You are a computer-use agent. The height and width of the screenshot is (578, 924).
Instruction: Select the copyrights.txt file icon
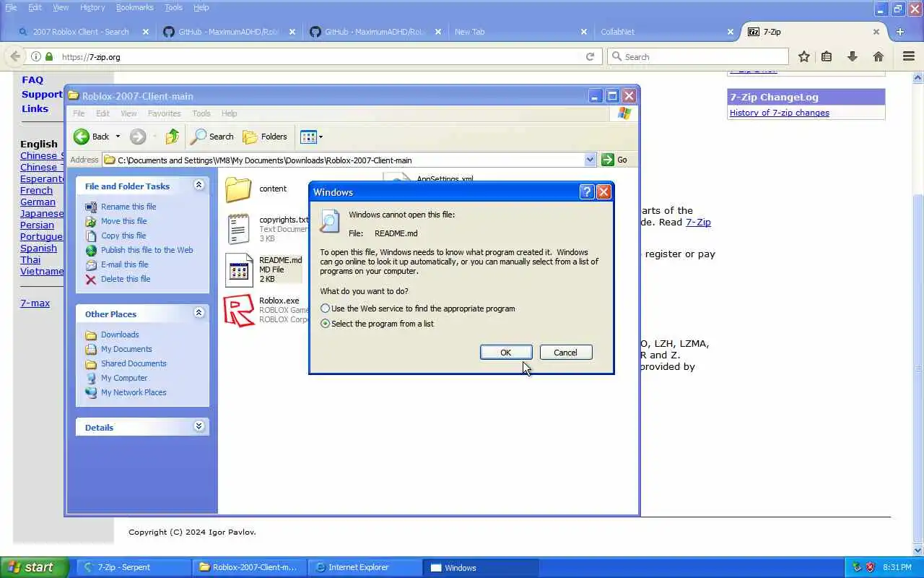(238, 229)
